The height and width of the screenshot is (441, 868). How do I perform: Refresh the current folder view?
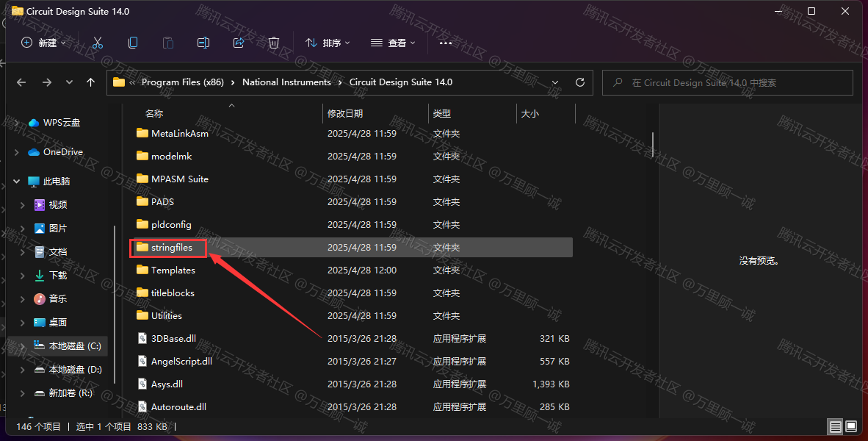coord(580,82)
